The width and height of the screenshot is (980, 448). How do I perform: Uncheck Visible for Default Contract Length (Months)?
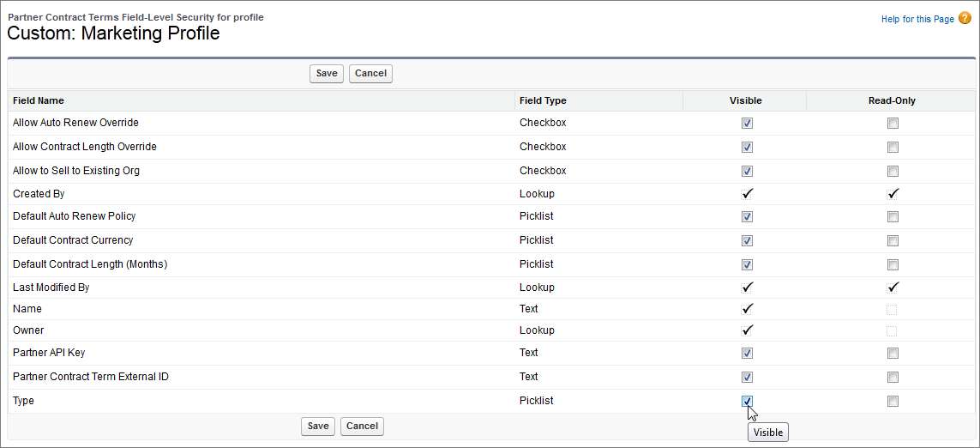[747, 264]
